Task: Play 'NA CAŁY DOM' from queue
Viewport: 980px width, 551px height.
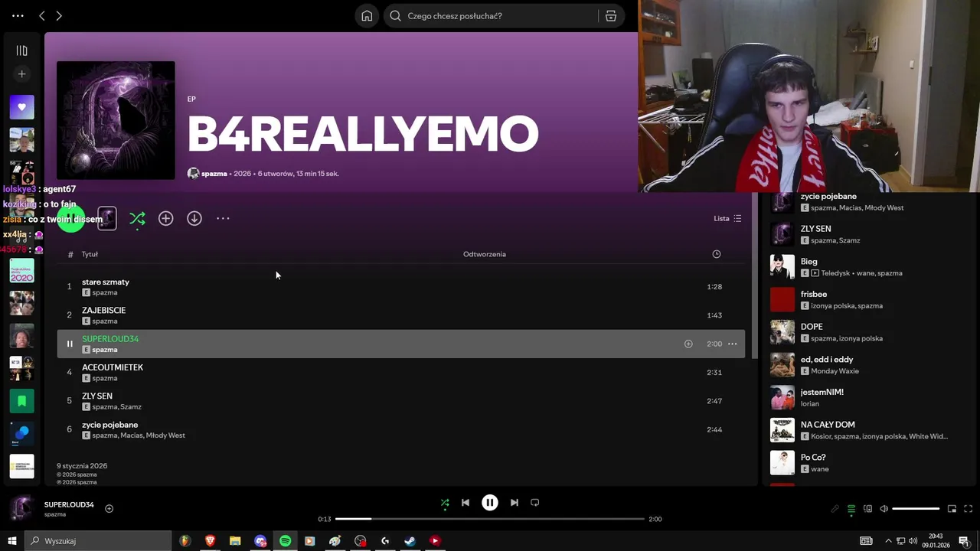Action: [x=782, y=430]
